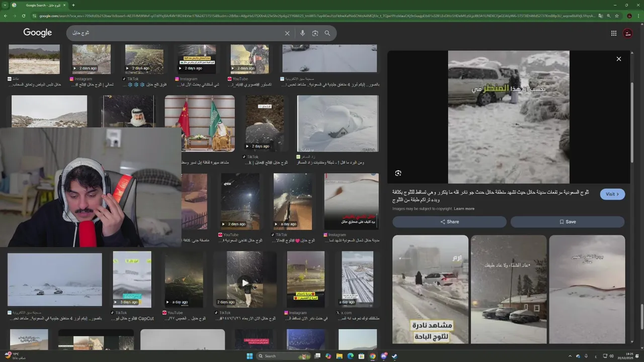Open Microsoft Store from taskbar
Image resolution: width=644 pixels, height=362 pixels.
[x=362, y=356]
